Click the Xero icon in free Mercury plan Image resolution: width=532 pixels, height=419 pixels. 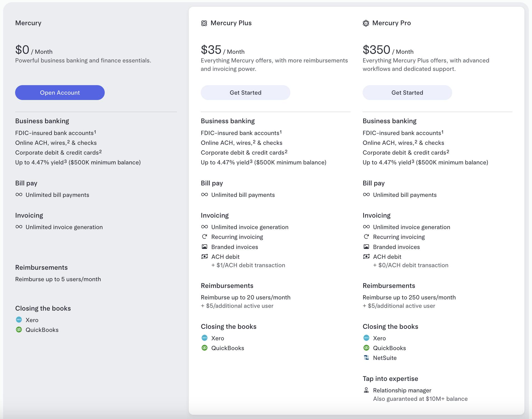pyautogui.click(x=19, y=320)
